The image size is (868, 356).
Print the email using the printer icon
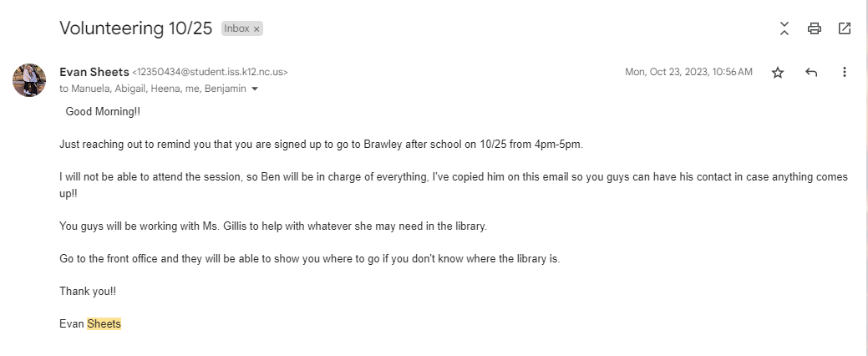pos(815,28)
